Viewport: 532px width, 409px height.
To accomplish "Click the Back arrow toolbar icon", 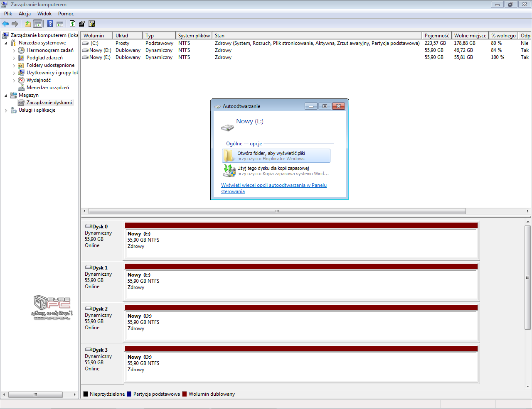I will pos(5,24).
